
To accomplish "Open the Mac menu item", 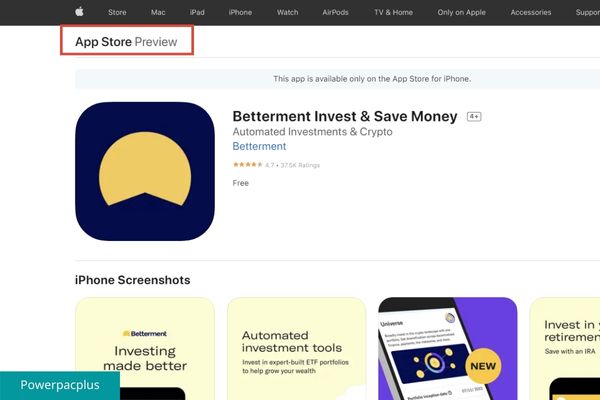I will point(158,12).
